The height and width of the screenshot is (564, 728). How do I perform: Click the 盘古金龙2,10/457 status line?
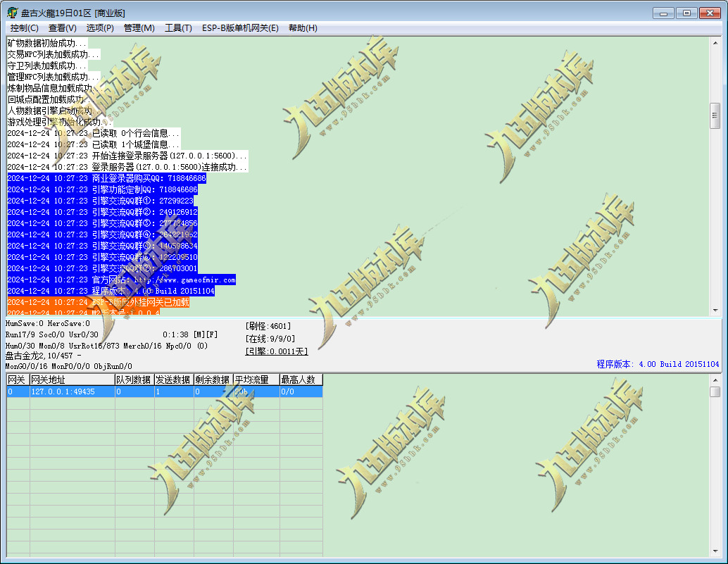(44, 356)
